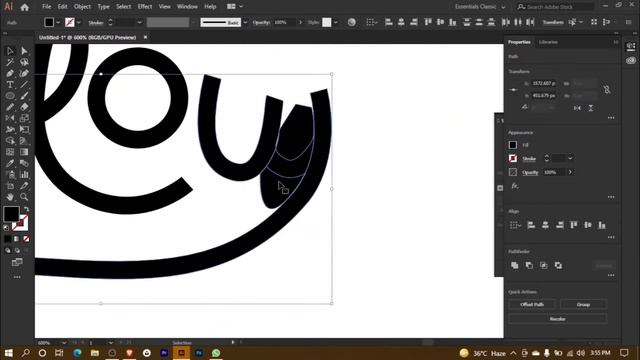Select the Eraser tool

click(x=24, y=107)
